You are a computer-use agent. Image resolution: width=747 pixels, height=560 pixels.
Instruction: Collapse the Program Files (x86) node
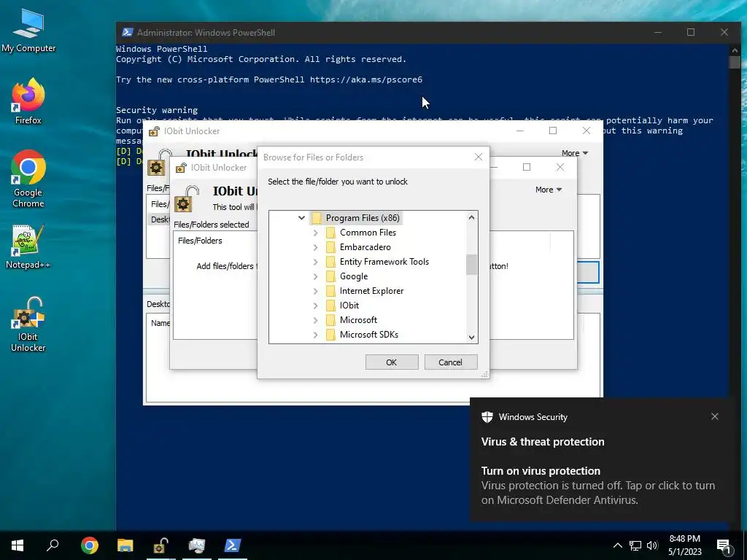(x=301, y=218)
